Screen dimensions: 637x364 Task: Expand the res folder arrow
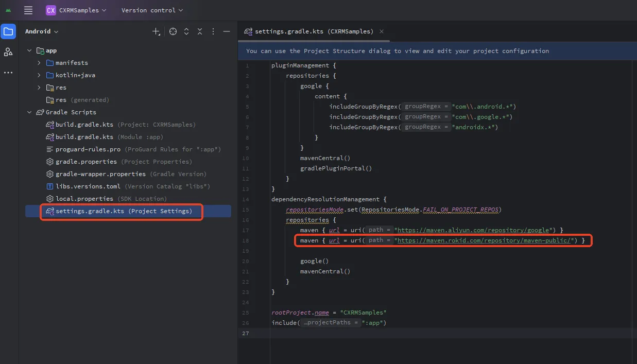point(39,88)
